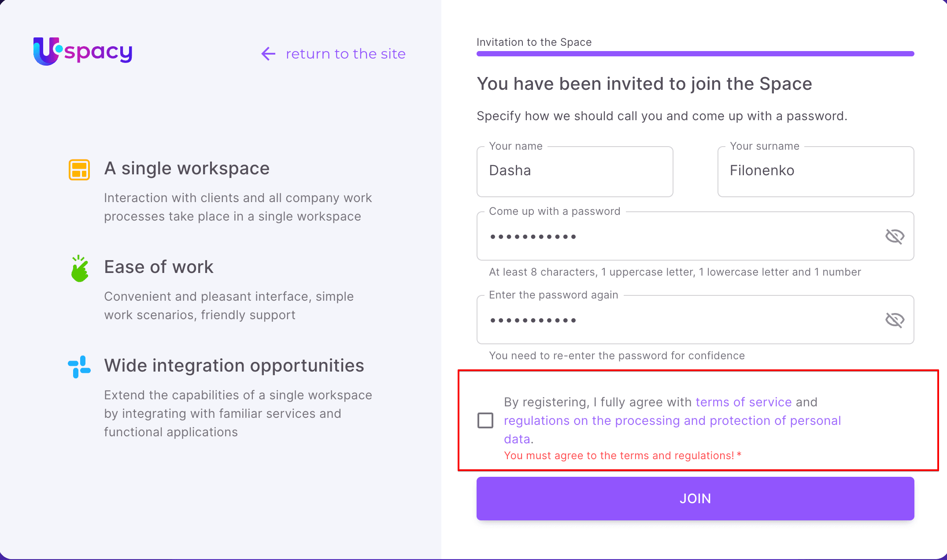The height and width of the screenshot is (560, 947).
Task: Click the Ease of work heading
Action: (x=159, y=267)
